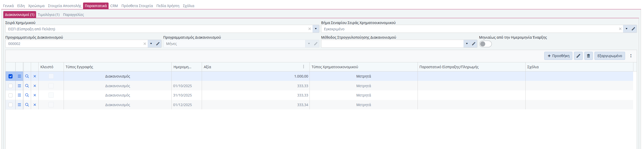Expand the Σειρά Χρημ/μικού dropdown
The image size is (644, 149).
[316, 29]
